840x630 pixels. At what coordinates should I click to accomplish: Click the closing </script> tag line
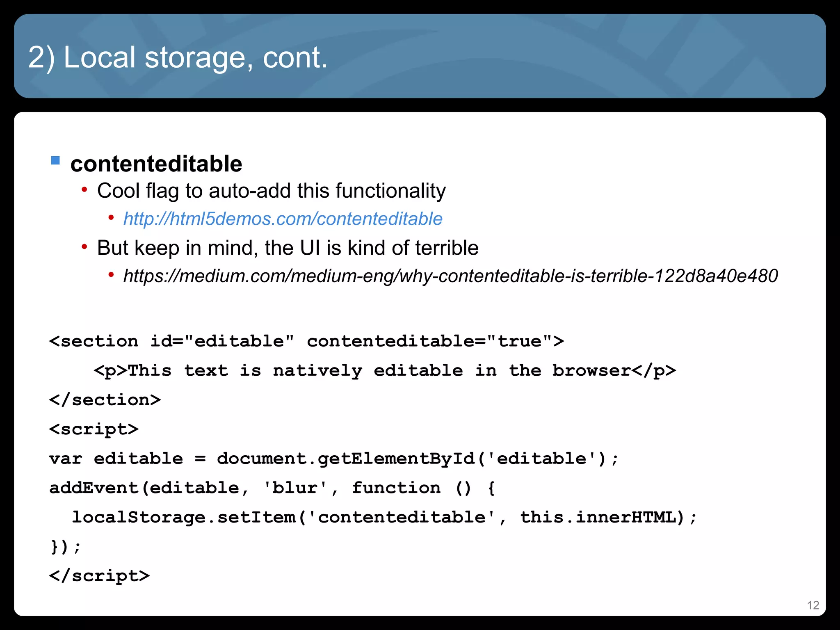coord(99,576)
